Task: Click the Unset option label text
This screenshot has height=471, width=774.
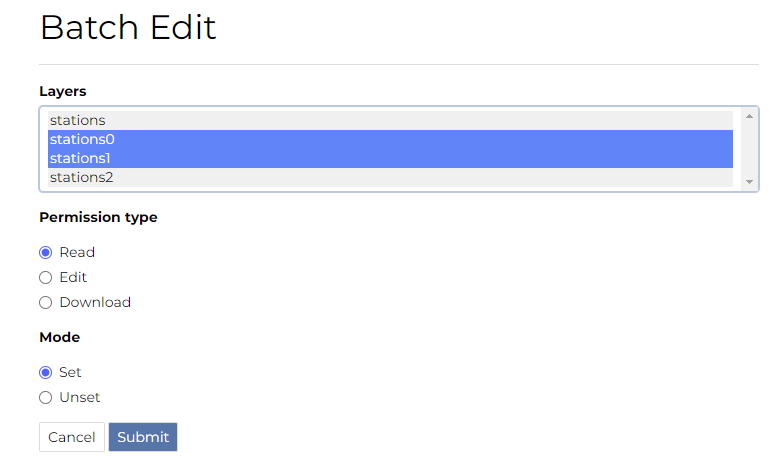Action: 80,397
